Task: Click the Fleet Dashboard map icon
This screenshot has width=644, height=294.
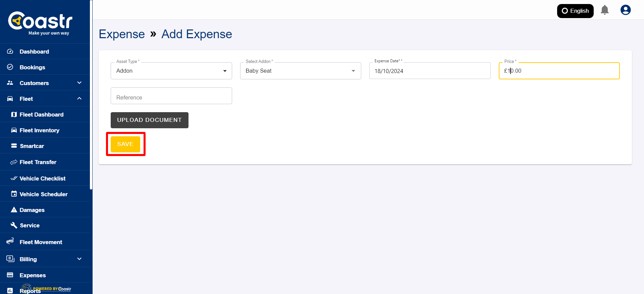Action: click(14, 115)
